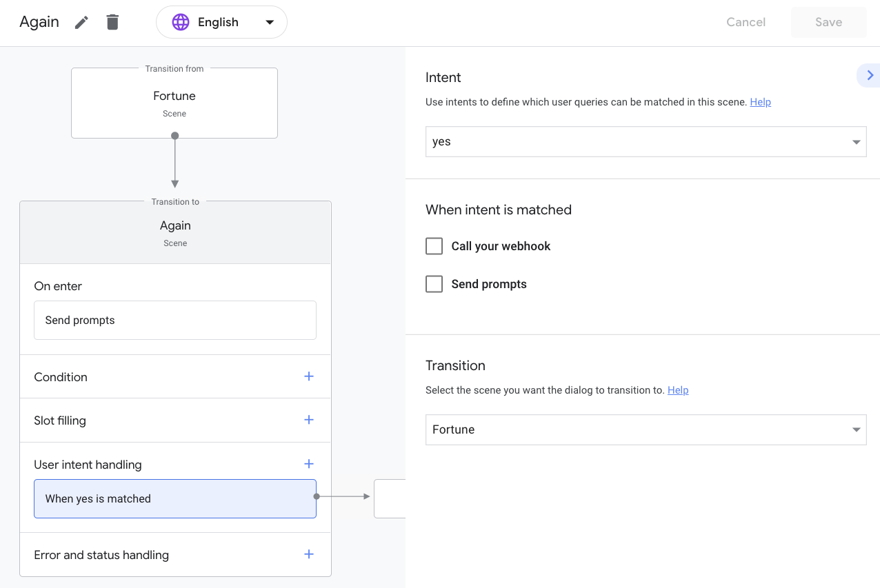Click the pencil icon to rename scene
The width and height of the screenshot is (880, 588).
[81, 22]
